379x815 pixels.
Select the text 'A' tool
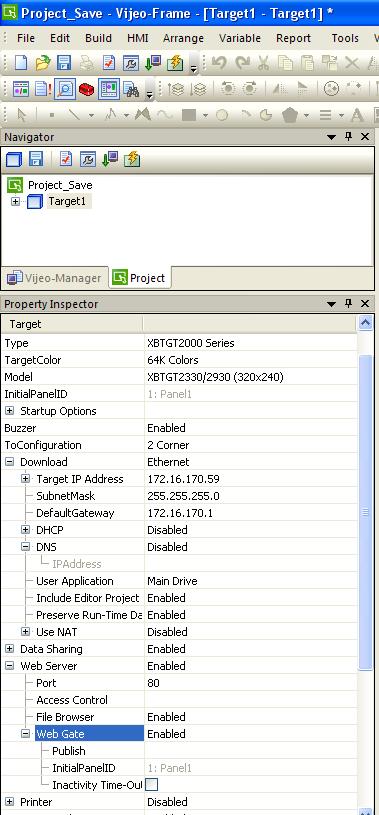coord(357,115)
